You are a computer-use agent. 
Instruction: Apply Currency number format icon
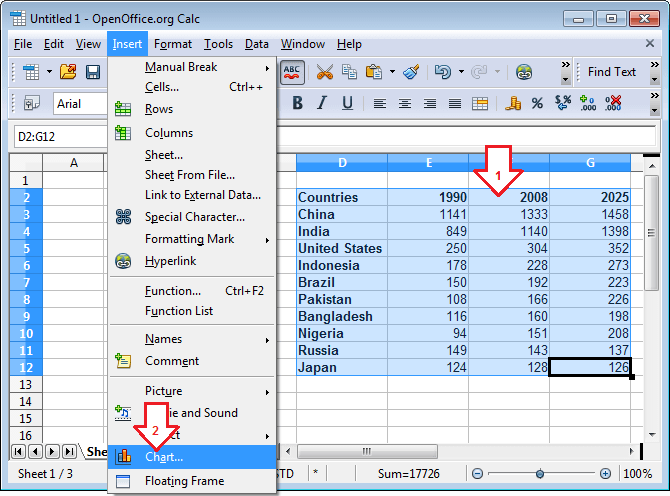[514, 103]
